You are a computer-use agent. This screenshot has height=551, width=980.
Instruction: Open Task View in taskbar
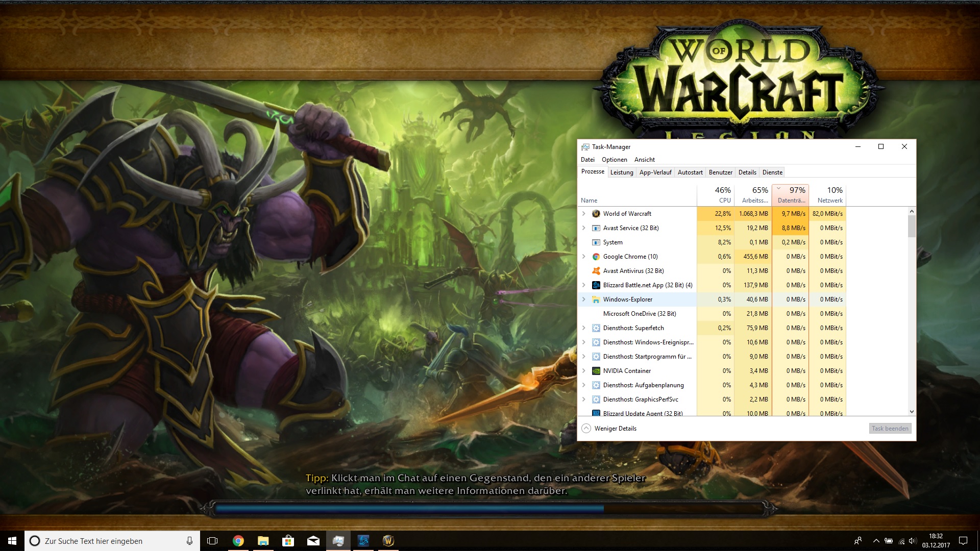[212, 541]
